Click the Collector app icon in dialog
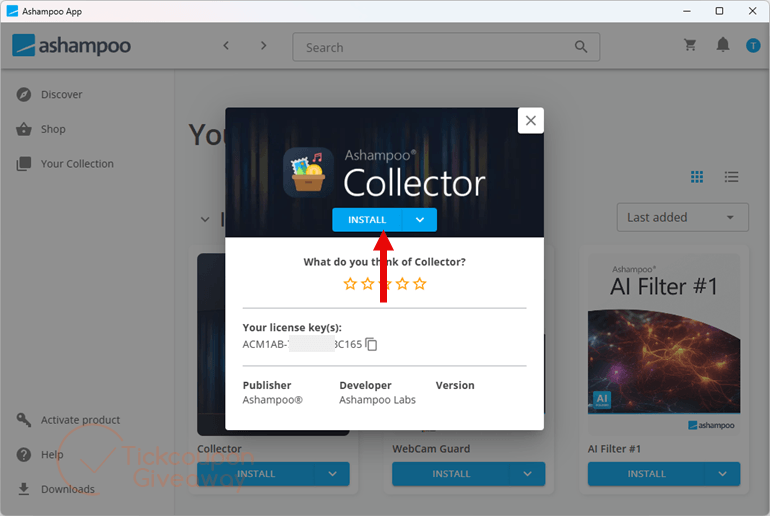770x516 pixels. pyautogui.click(x=308, y=172)
